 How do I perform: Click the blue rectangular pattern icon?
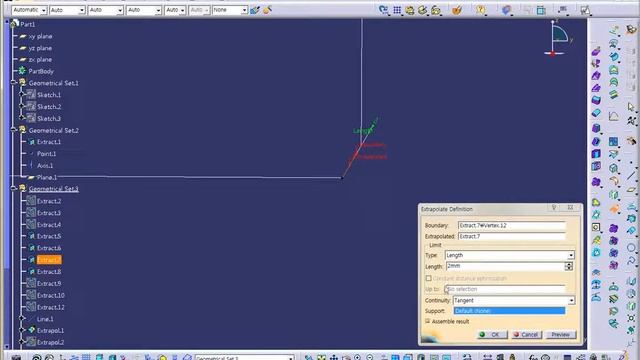tap(613, 142)
